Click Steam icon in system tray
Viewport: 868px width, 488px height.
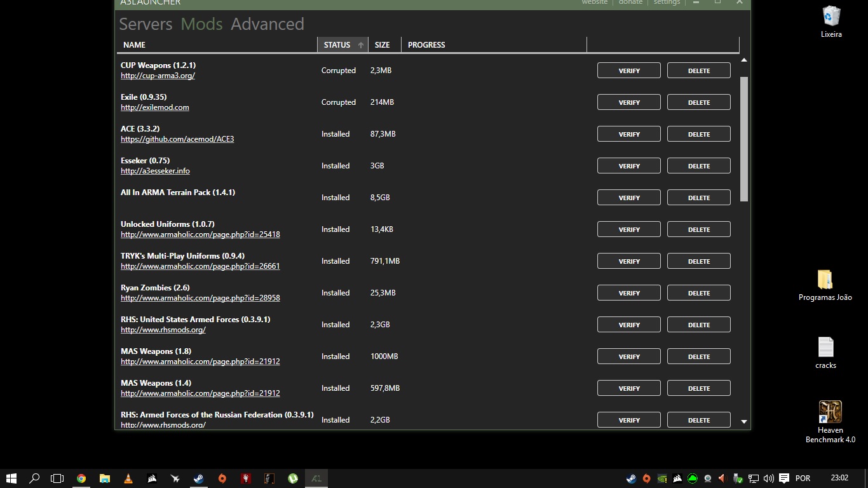click(x=631, y=478)
